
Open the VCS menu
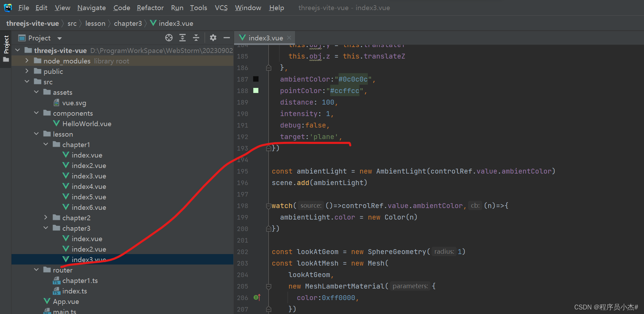click(x=221, y=8)
